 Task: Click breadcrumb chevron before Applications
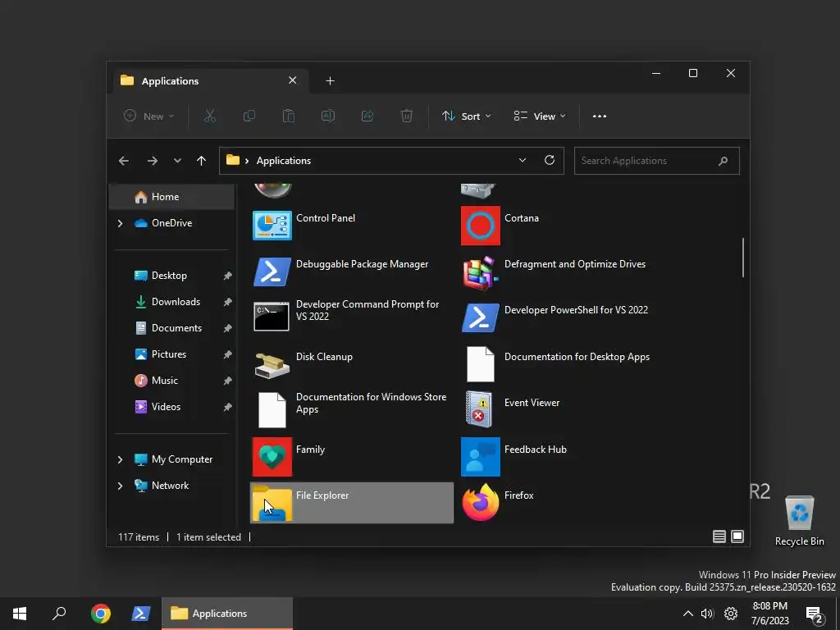pos(247,161)
